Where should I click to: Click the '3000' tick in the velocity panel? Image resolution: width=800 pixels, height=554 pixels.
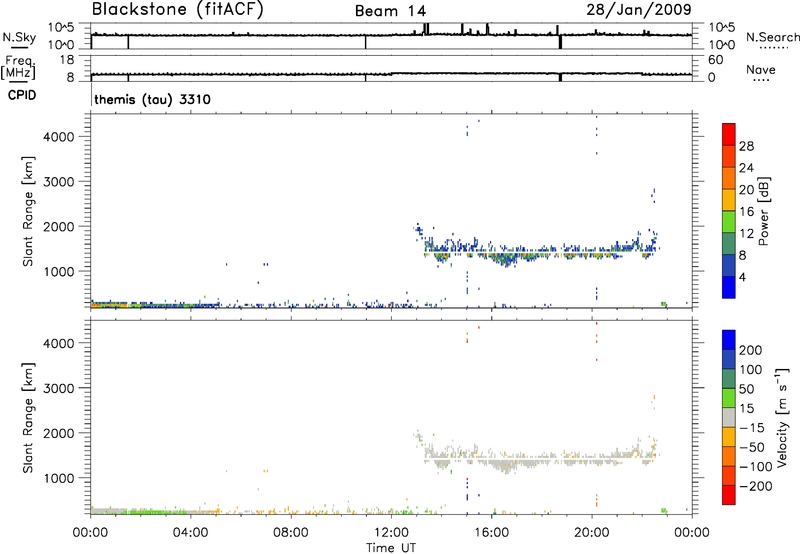pyautogui.click(x=59, y=388)
